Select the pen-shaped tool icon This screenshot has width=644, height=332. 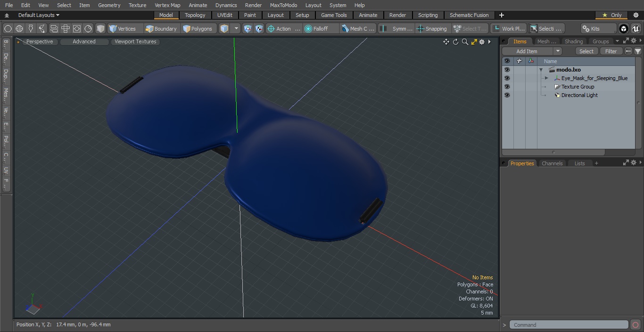click(31, 29)
